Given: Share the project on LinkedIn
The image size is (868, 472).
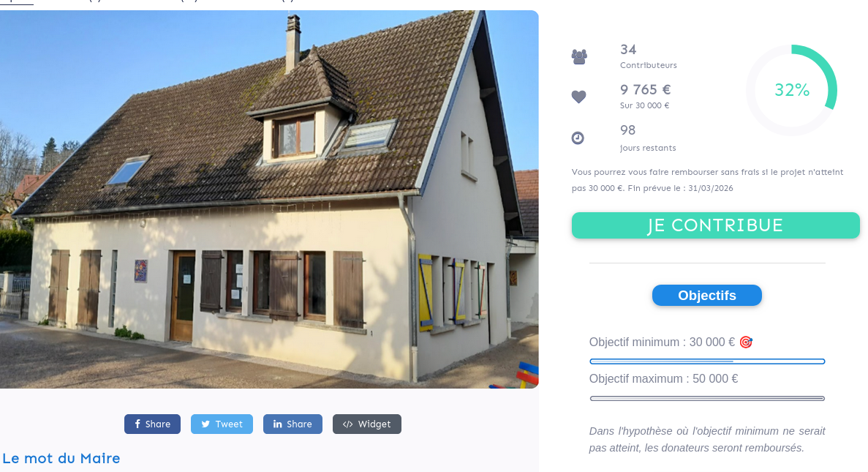Looking at the screenshot, I should tap(293, 424).
